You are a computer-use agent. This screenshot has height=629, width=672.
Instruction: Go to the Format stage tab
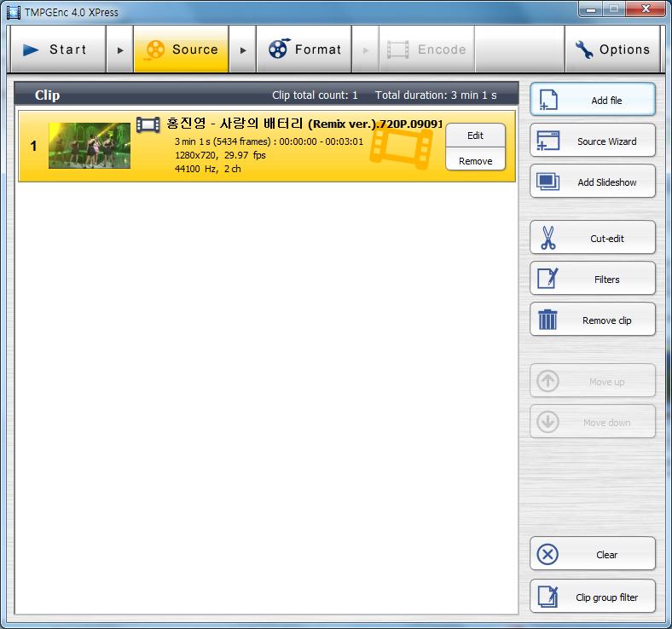(x=304, y=49)
